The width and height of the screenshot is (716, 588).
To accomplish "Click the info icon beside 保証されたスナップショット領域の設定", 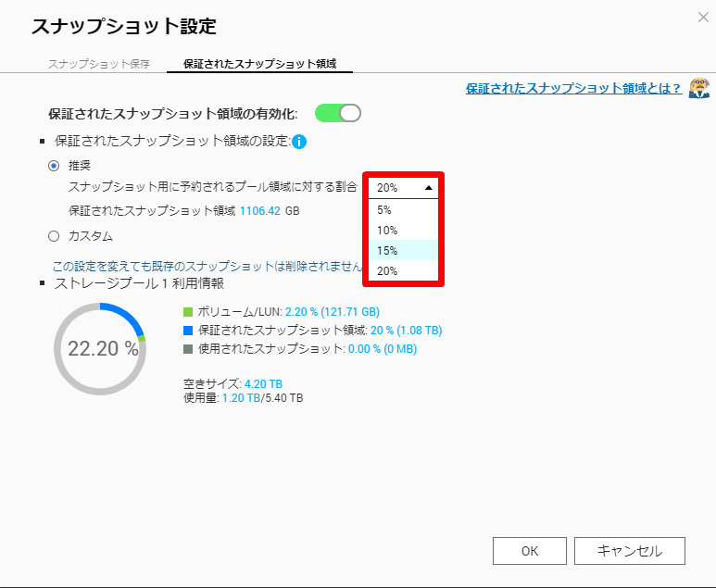I will (x=299, y=142).
